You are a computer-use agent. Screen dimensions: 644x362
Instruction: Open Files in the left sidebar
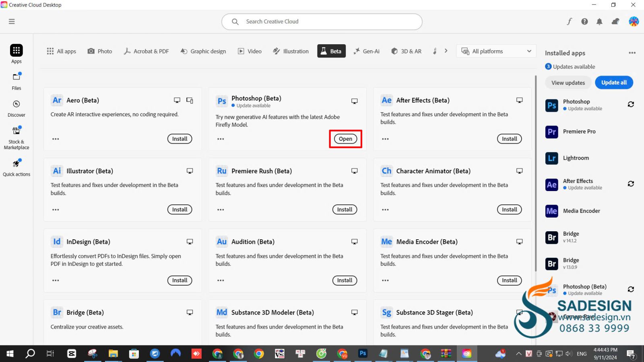coord(17,81)
